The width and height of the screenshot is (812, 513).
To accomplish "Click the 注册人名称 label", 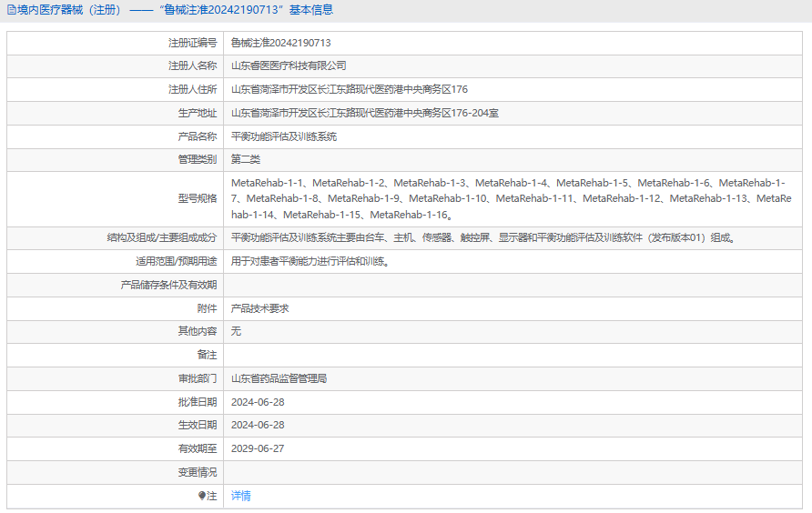I will coord(192,65).
